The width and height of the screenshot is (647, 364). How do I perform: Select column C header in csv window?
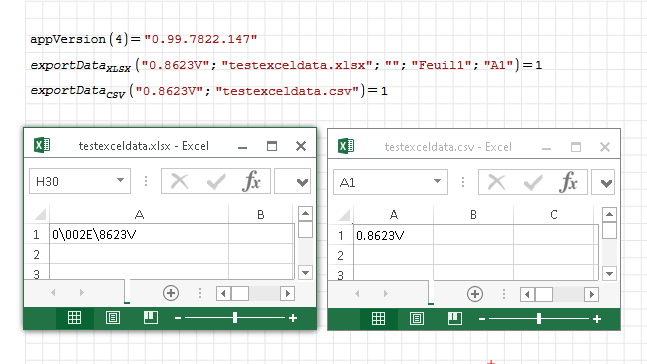(x=554, y=215)
